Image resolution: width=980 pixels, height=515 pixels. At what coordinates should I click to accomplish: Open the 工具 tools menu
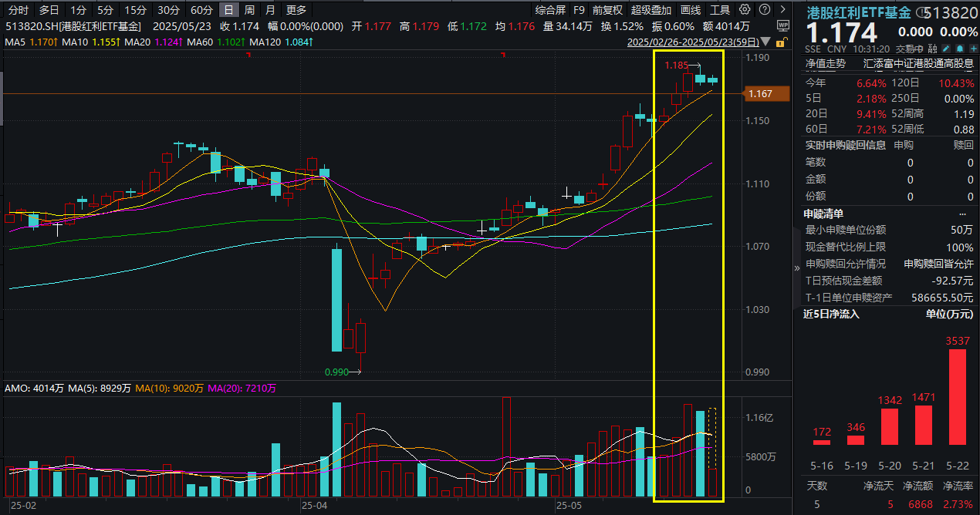pyautogui.click(x=719, y=10)
